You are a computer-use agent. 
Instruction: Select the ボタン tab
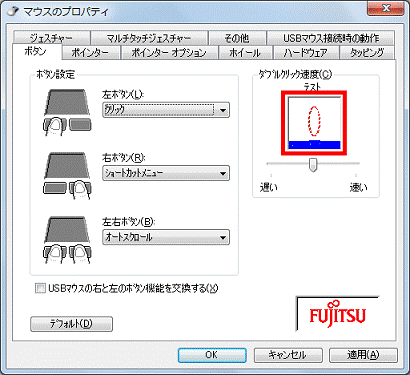(x=37, y=52)
